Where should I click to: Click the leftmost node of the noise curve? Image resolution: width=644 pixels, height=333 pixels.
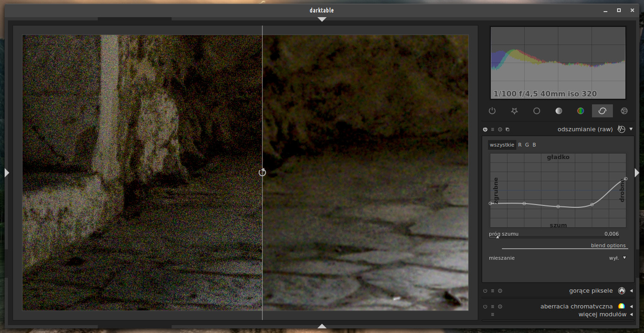490,203
